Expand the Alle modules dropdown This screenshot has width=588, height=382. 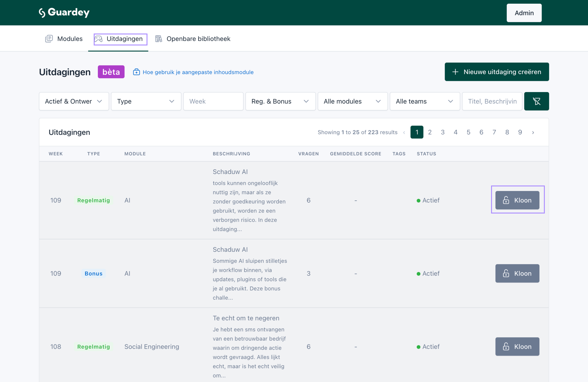[x=352, y=101]
